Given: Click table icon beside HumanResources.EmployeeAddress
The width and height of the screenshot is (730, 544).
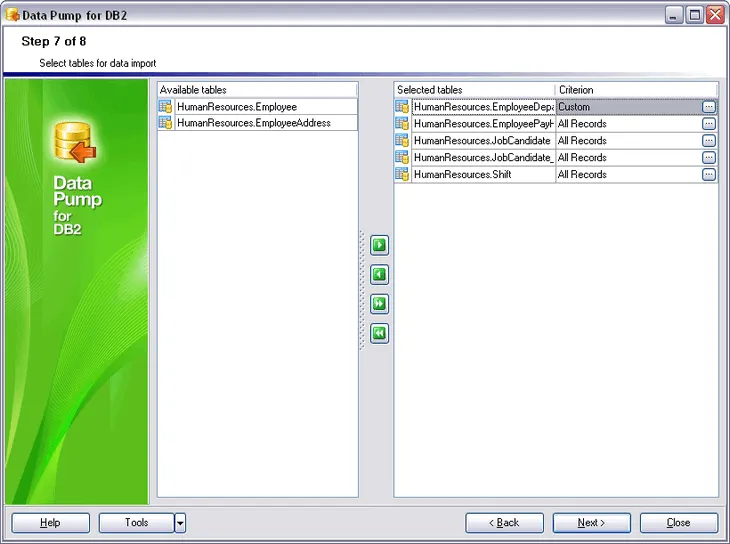Looking at the screenshot, I should [165, 122].
